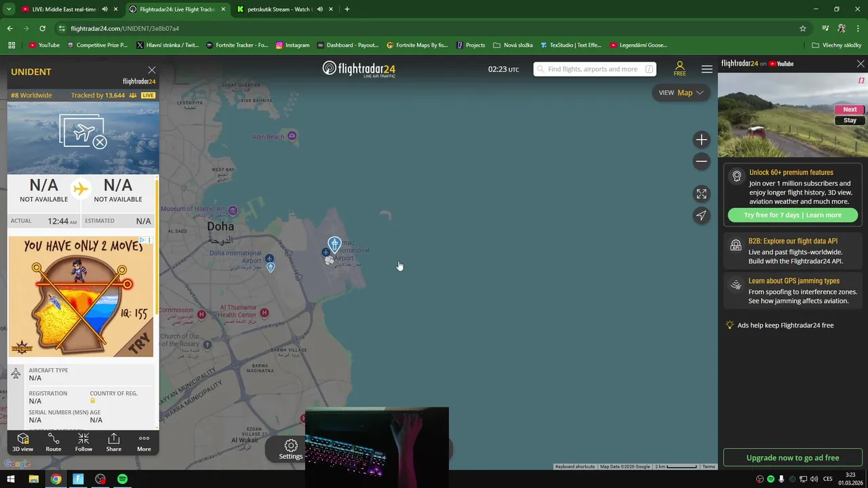Open B2B Explore our flight data API
The height and width of the screenshot is (488, 868).
[793, 251]
